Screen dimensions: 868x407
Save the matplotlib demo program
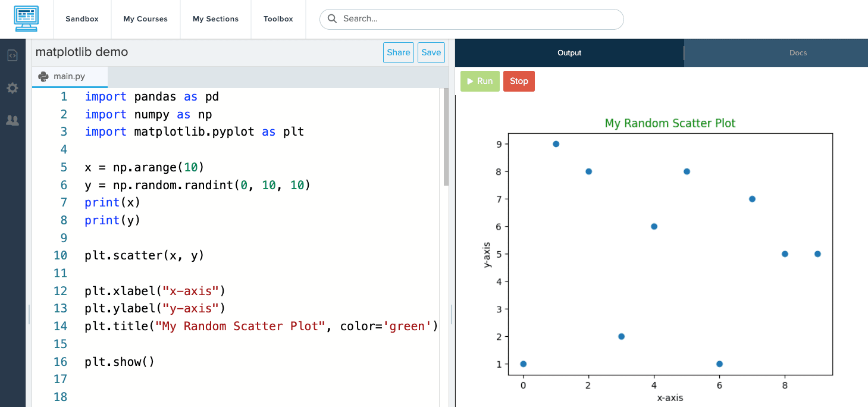431,52
